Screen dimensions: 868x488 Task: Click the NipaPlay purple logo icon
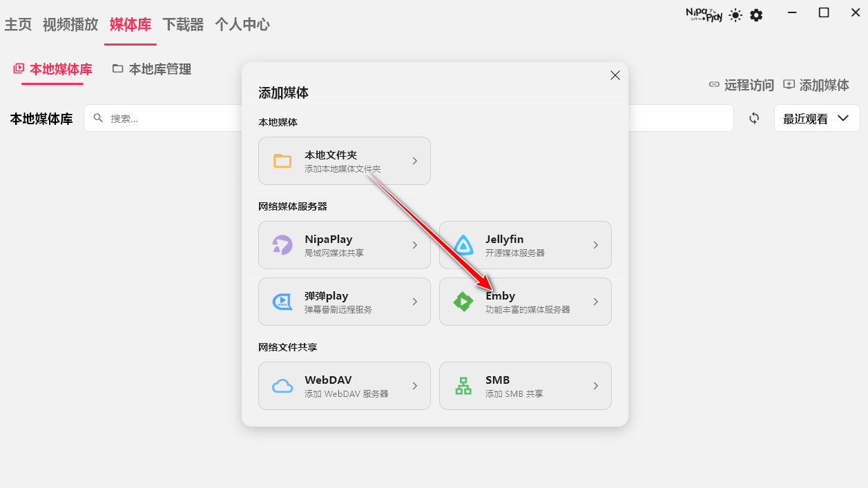(x=282, y=245)
